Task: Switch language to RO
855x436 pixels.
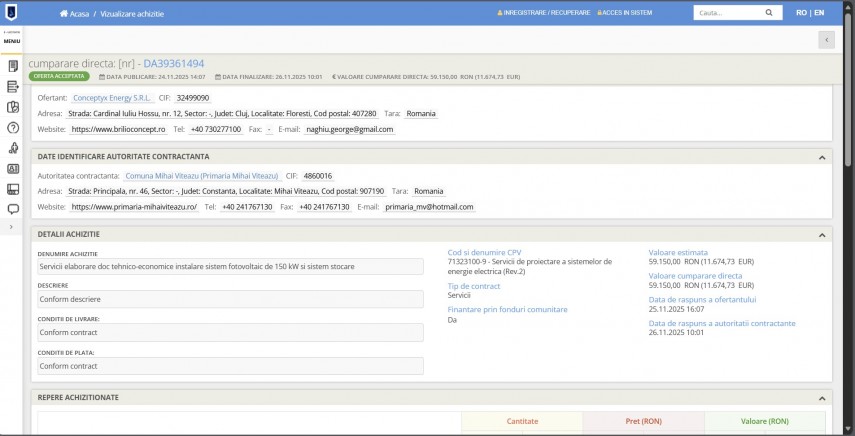Action: [x=801, y=13]
